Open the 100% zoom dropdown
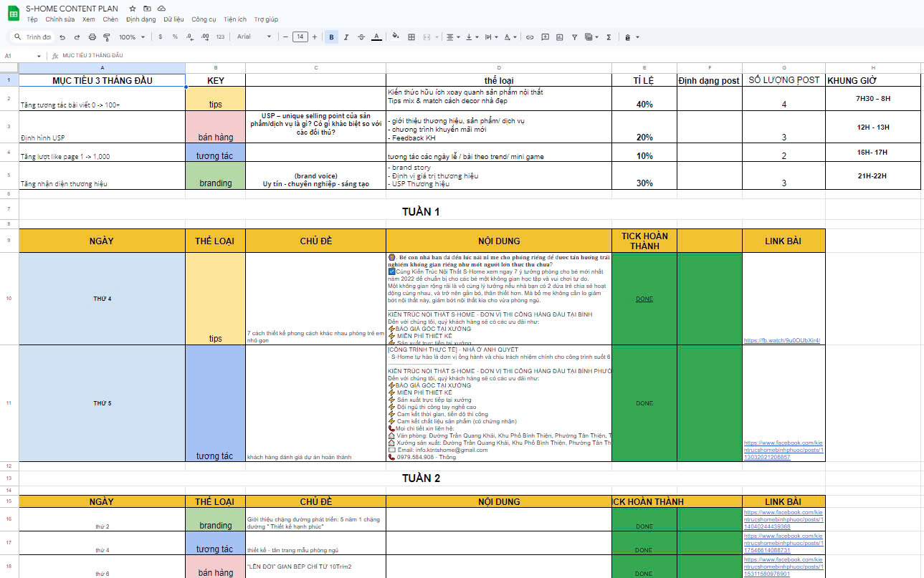The image size is (924, 578). point(131,37)
